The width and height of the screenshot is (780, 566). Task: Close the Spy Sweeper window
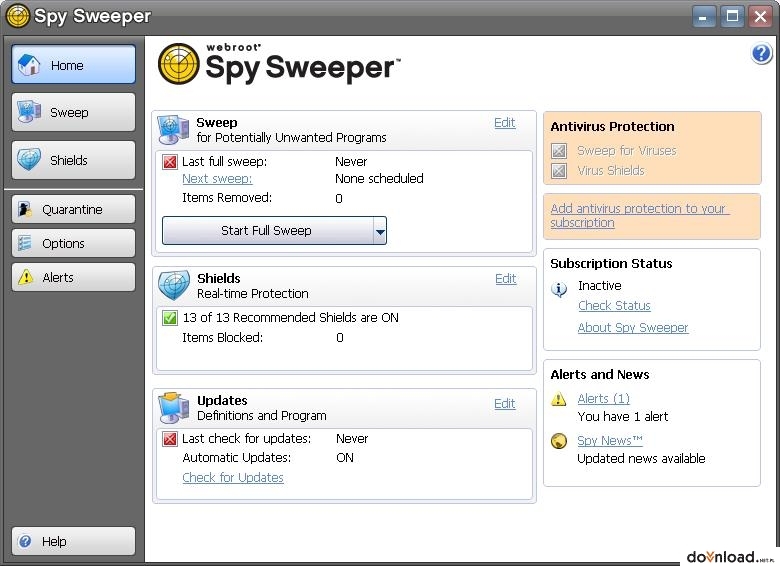(x=760, y=17)
